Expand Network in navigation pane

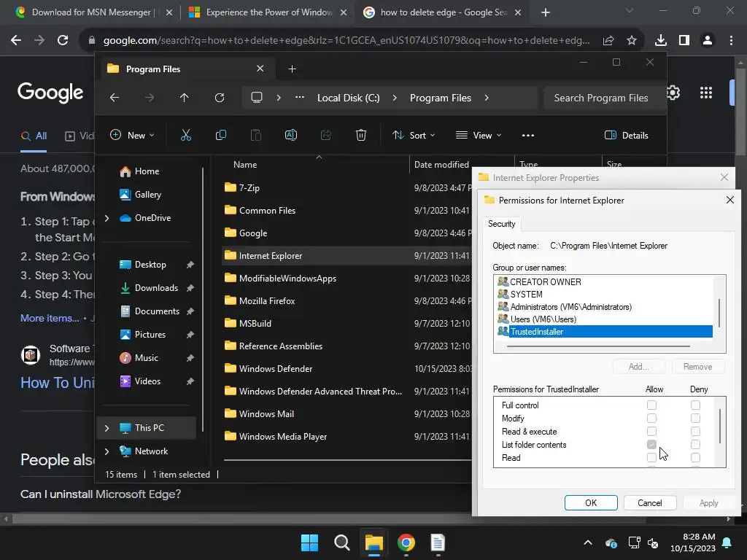(x=107, y=451)
